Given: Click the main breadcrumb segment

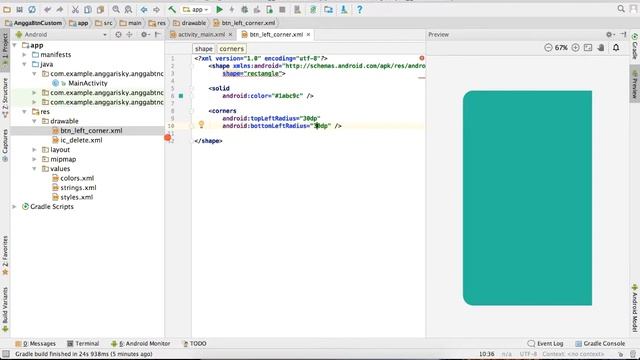Looking at the screenshot, I should [x=131, y=23].
